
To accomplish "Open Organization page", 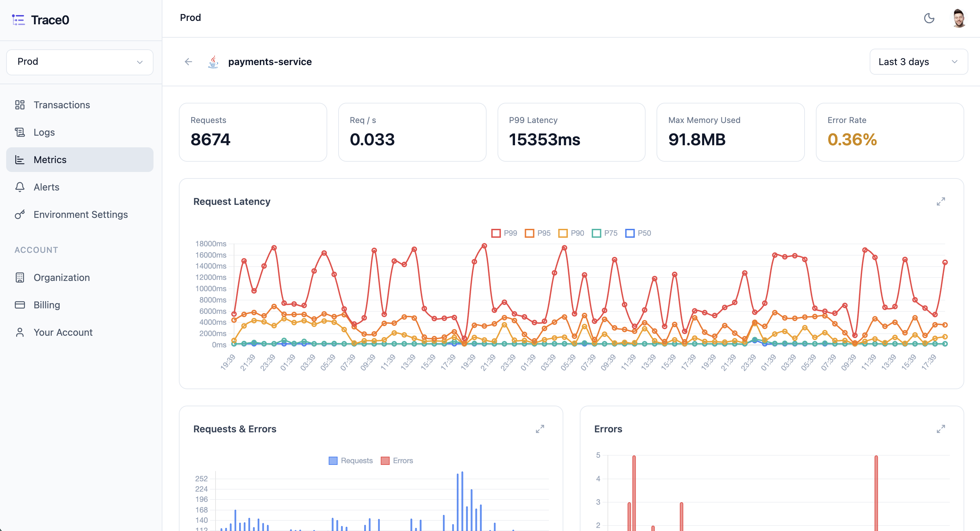I will click(80, 277).
